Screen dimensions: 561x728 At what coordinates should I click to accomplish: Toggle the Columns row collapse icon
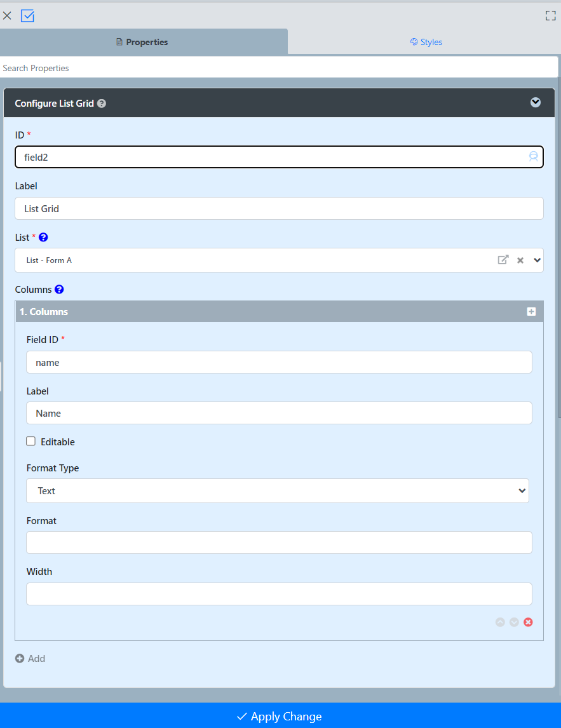(x=531, y=312)
